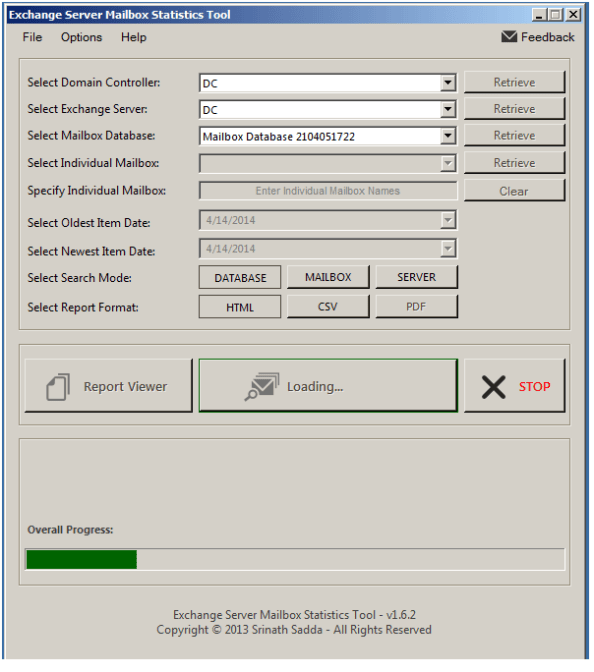The width and height of the screenshot is (594, 672).
Task: Click the Feedback label text
Action: [548, 37]
